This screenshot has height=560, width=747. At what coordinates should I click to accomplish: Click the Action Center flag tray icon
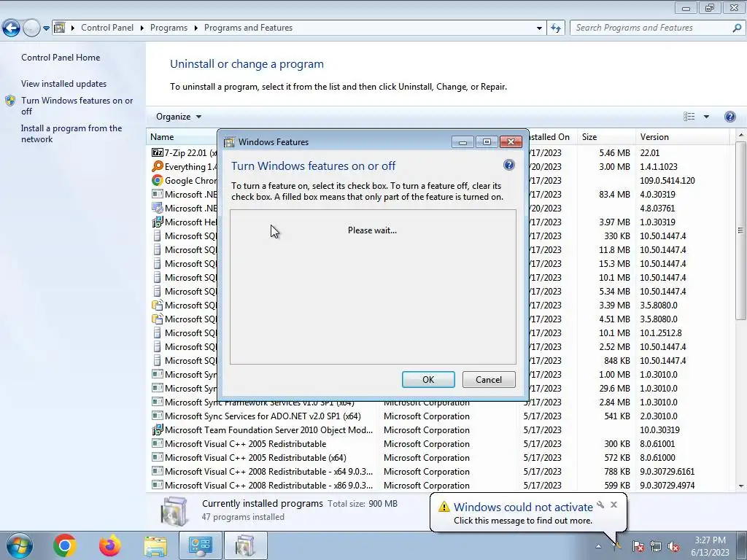pyautogui.click(x=638, y=546)
